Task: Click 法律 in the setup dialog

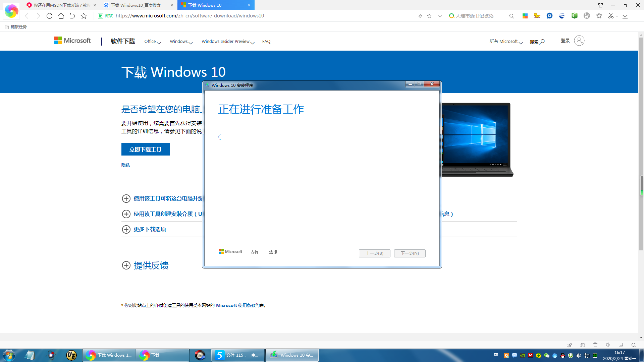Action: point(273,252)
